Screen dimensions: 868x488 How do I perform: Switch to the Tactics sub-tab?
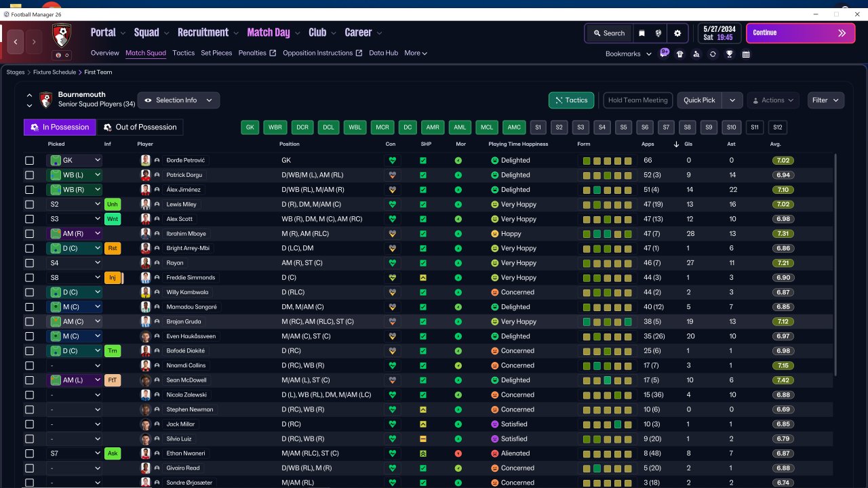183,53
